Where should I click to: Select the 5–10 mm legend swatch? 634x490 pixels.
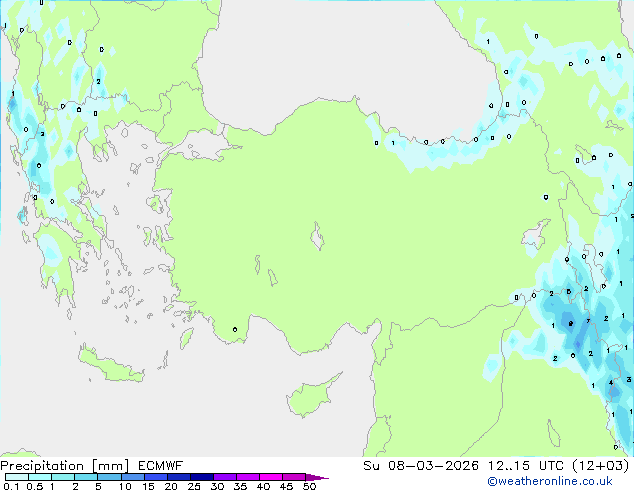tap(109, 477)
